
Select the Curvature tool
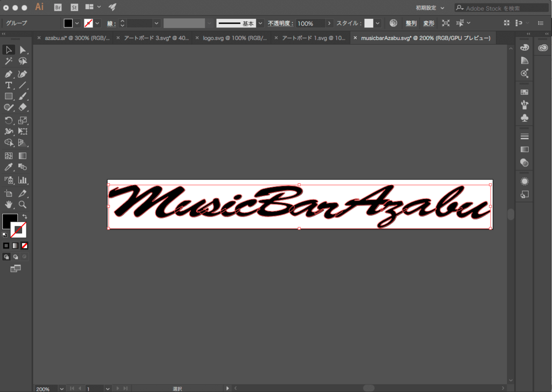pyautogui.click(x=23, y=74)
